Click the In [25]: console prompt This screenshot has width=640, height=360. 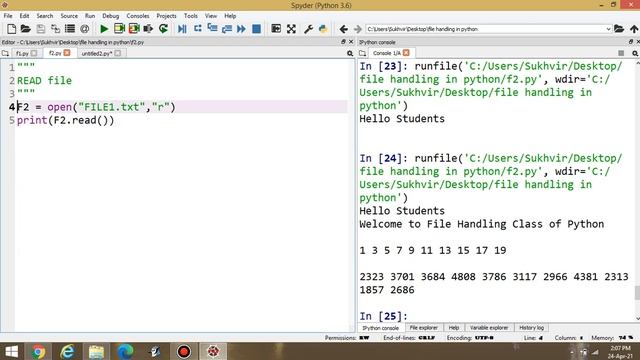click(384, 316)
